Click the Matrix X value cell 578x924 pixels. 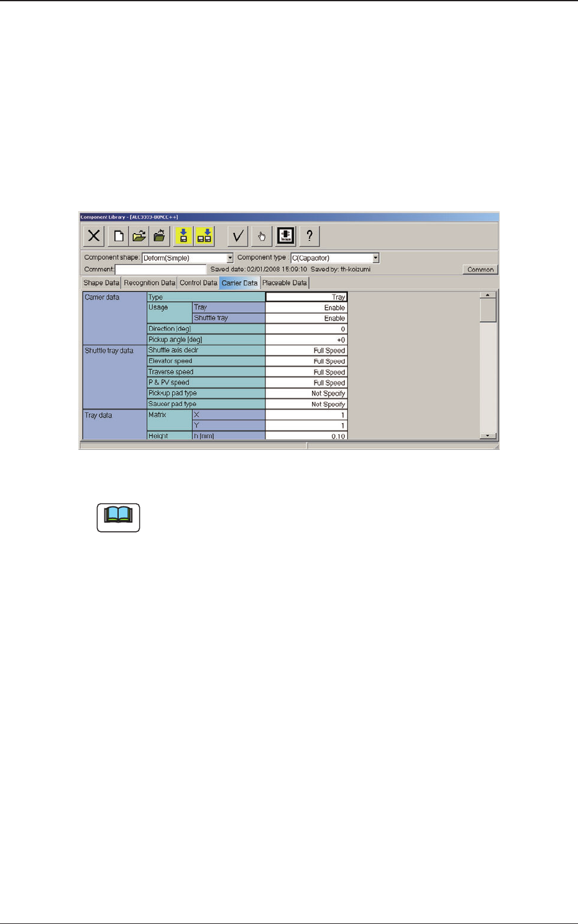306,415
